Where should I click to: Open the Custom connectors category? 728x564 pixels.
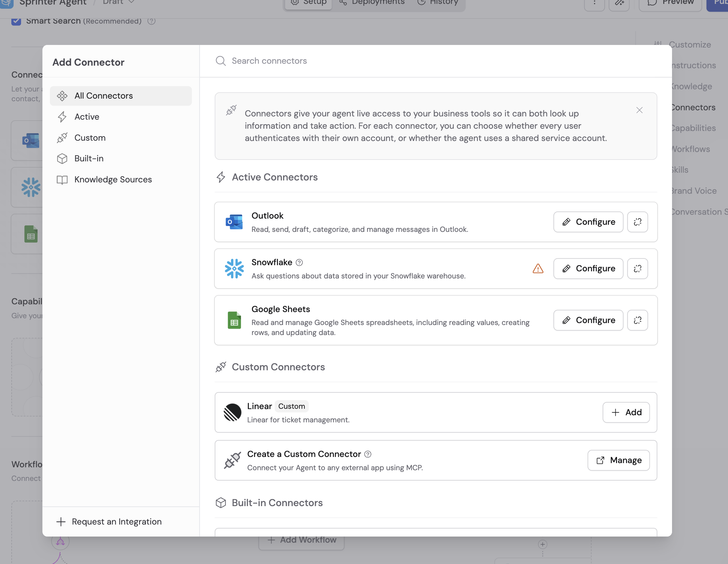click(121, 138)
